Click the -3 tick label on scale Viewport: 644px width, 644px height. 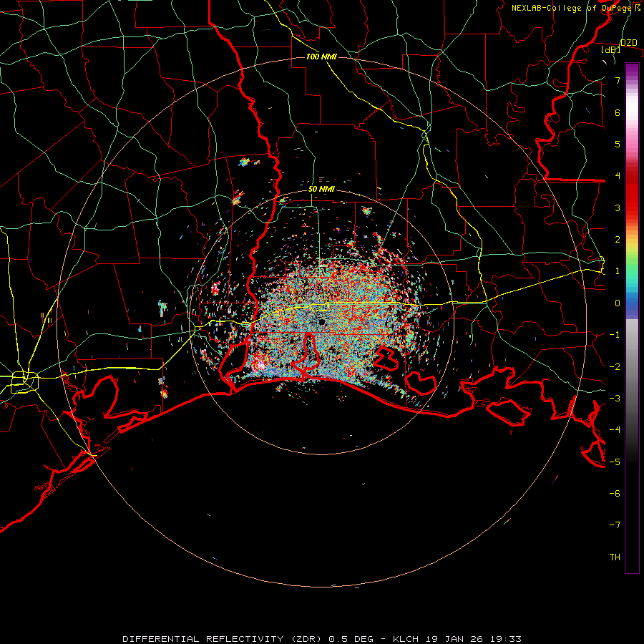point(615,399)
